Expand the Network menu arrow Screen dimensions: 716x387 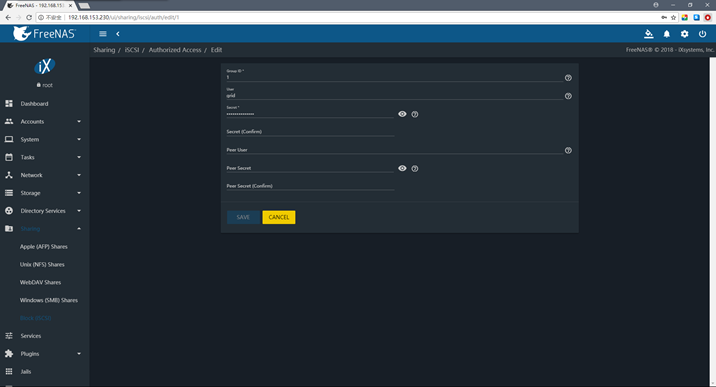click(x=79, y=175)
